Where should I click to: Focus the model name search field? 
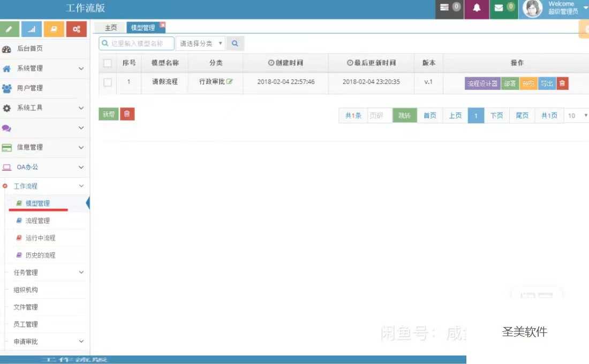tap(137, 43)
